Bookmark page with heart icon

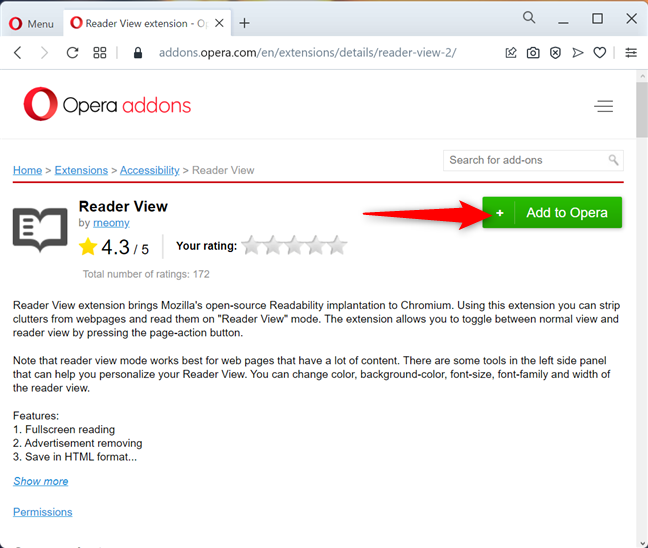[x=600, y=52]
